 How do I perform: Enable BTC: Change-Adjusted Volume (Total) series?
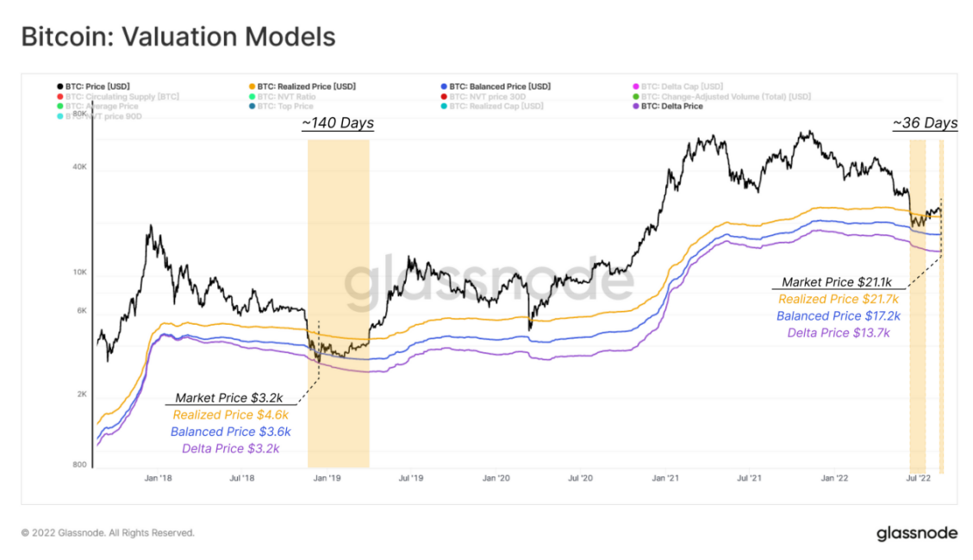coord(721,96)
